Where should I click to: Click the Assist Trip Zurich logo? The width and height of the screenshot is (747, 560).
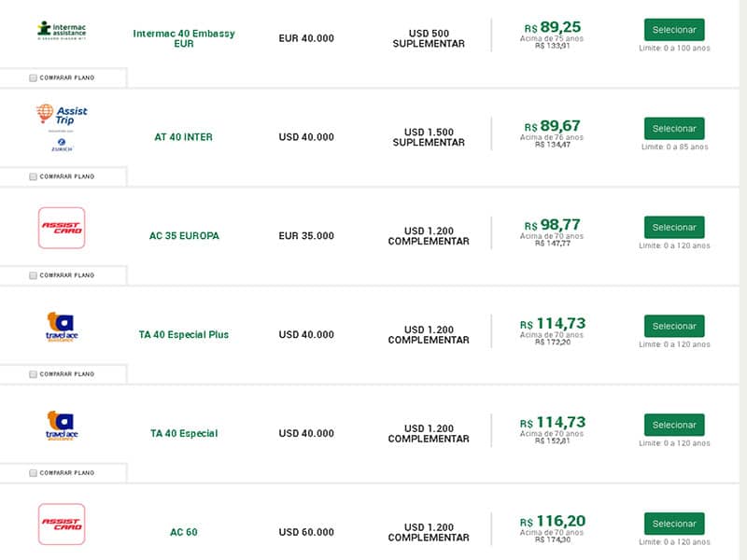(62, 128)
